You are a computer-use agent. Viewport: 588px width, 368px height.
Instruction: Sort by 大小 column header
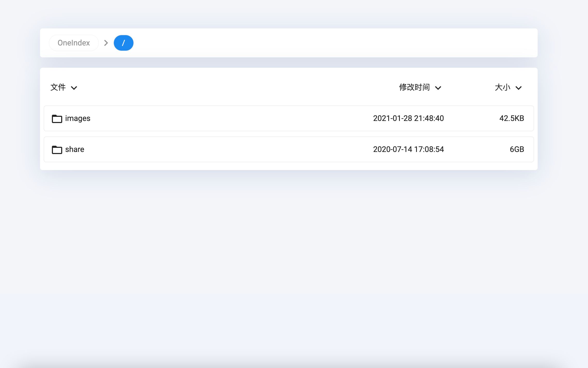(502, 87)
